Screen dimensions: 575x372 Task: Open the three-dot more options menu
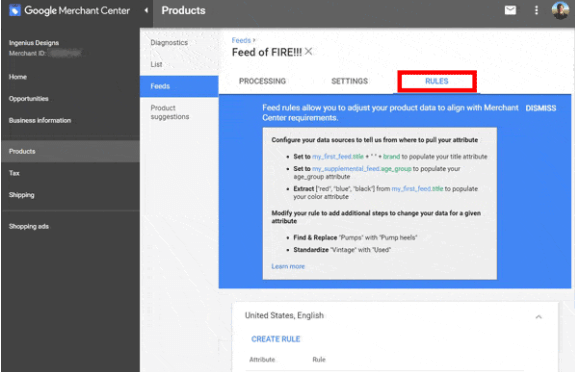pos(536,10)
